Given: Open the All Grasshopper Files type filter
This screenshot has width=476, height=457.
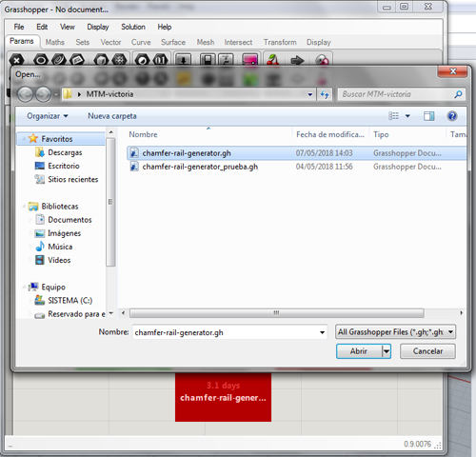Looking at the screenshot, I should 396,332.
